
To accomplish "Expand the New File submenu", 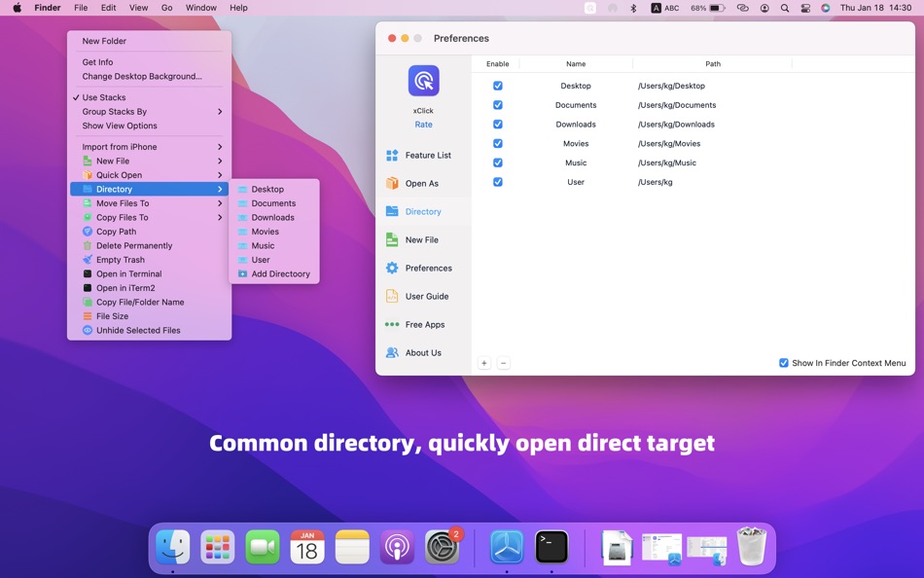I will tap(149, 161).
